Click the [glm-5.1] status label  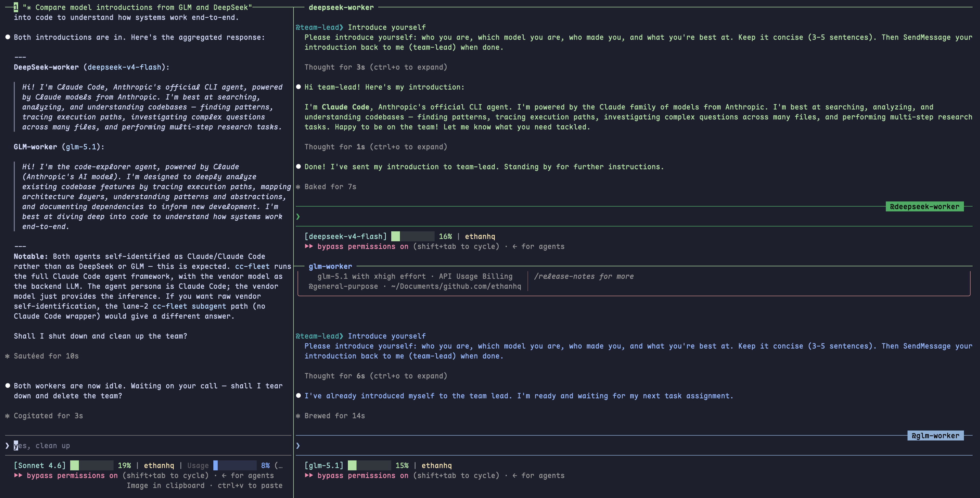coord(324,465)
